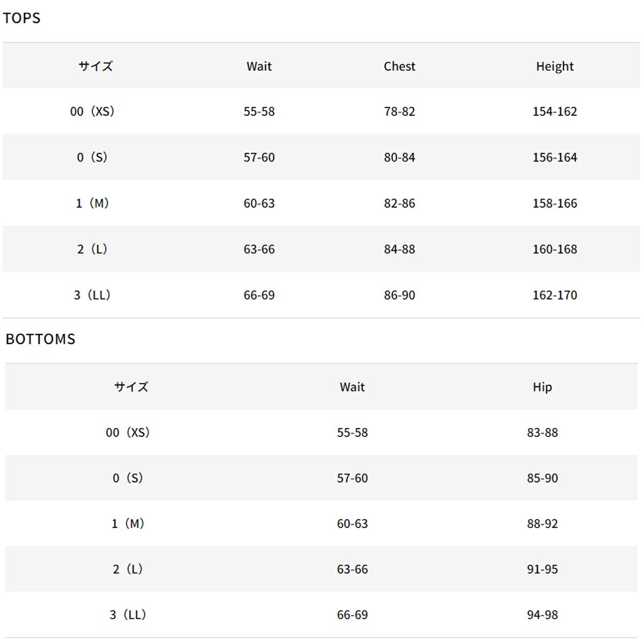Select height value 162-170
The image size is (644, 644).
tap(555, 295)
